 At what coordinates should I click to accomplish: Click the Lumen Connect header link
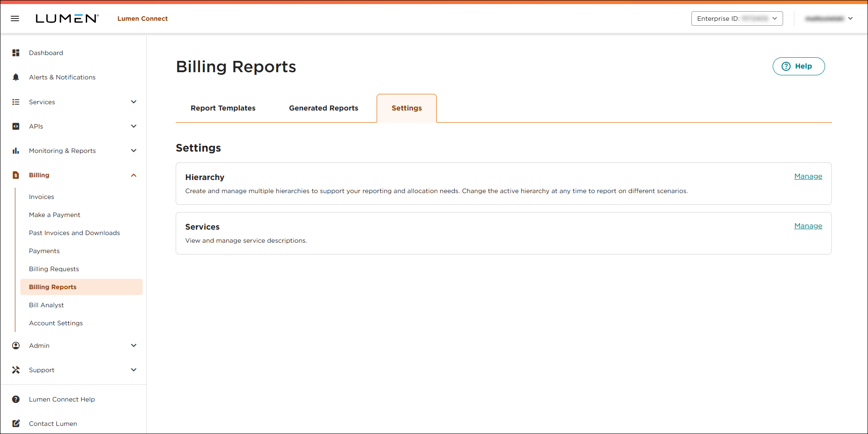pos(143,18)
